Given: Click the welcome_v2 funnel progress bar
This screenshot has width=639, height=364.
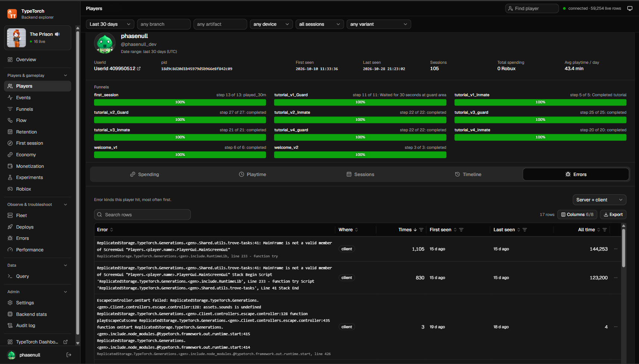Looking at the screenshot, I should coord(360,155).
